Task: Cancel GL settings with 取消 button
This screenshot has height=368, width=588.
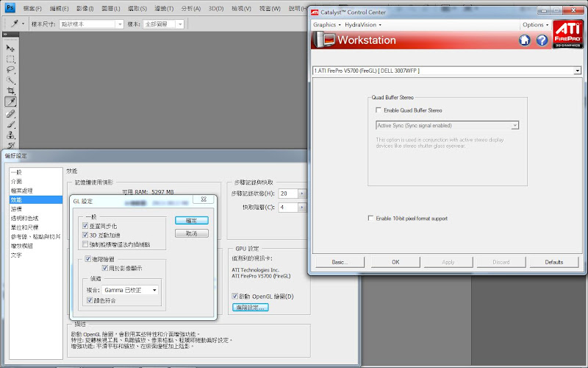Action: [192, 233]
